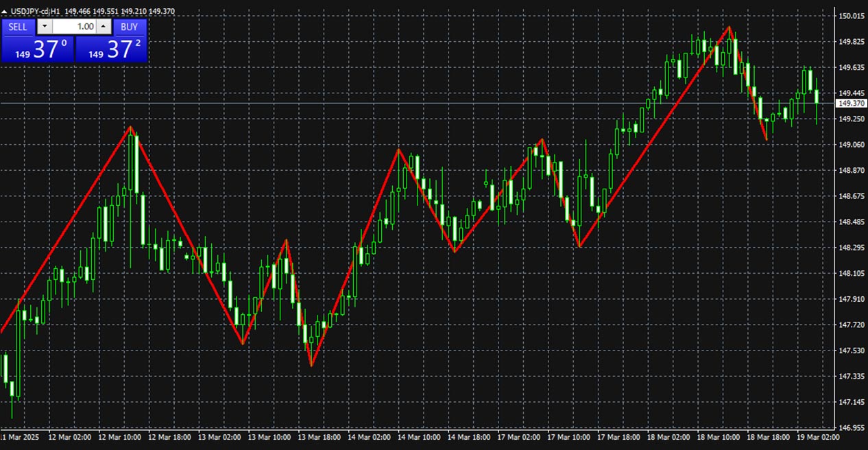Screen dimensions: 868x450
Task: Click the 150.015 price scale label
Action: click(x=850, y=16)
